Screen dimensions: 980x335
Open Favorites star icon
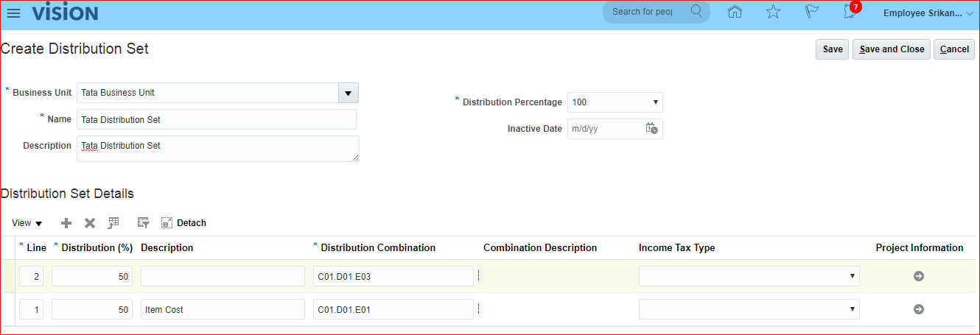click(772, 12)
